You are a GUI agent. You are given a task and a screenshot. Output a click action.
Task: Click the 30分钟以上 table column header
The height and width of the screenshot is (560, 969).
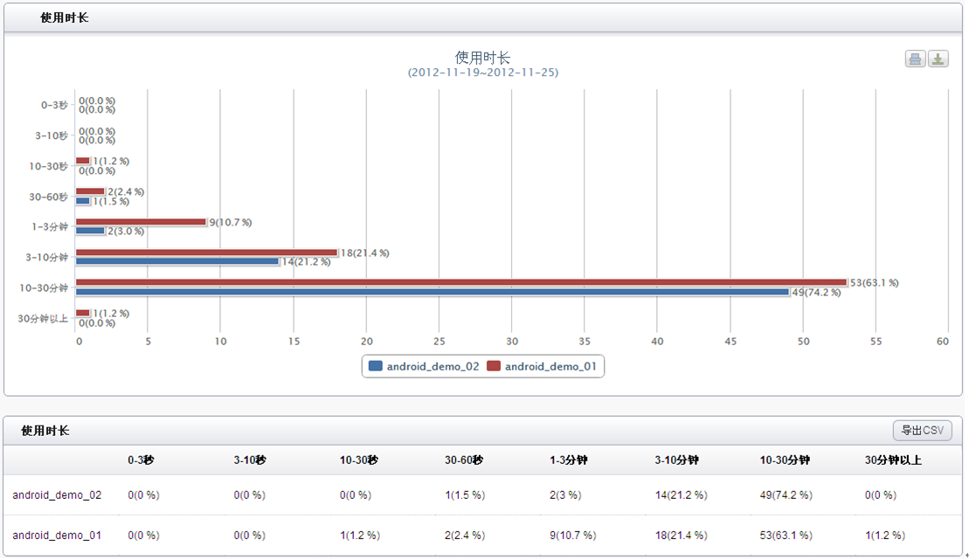[893, 460]
